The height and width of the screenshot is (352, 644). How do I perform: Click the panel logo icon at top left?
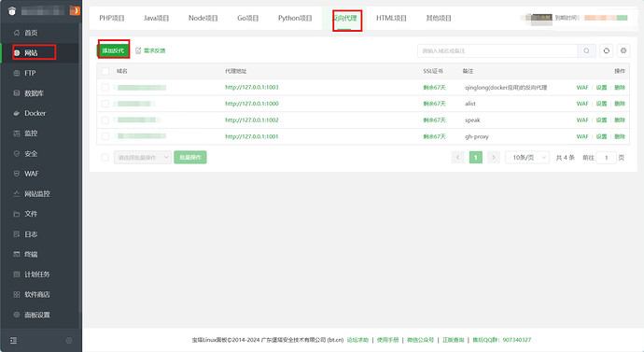(12, 11)
